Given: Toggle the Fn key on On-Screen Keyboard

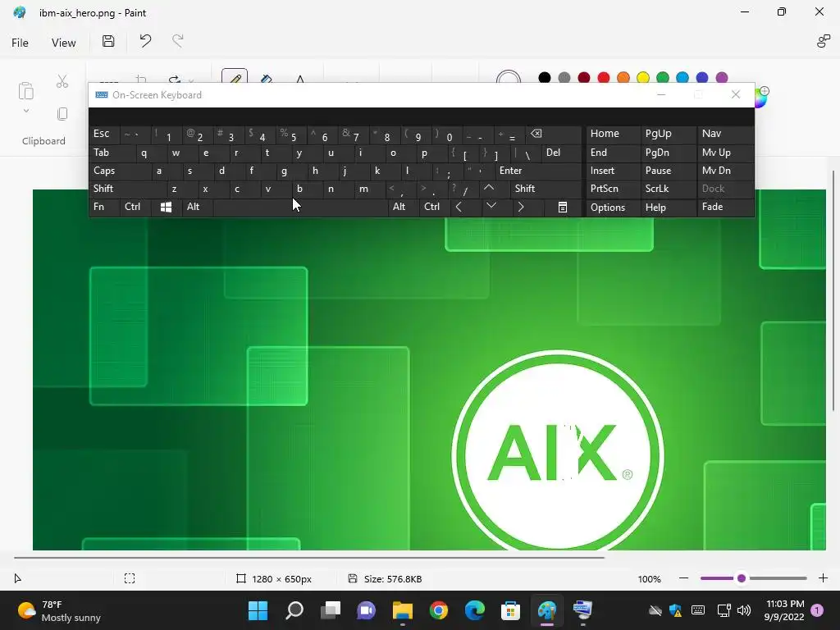Looking at the screenshot, I should pos(104,207).
